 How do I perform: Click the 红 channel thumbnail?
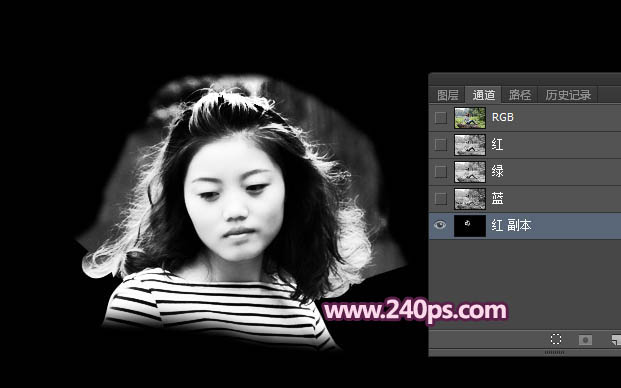point(470,145)
